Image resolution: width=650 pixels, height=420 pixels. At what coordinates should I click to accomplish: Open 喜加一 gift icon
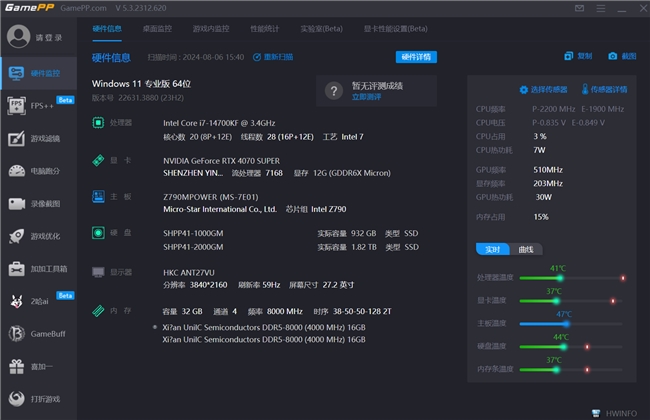pos(17,367)
